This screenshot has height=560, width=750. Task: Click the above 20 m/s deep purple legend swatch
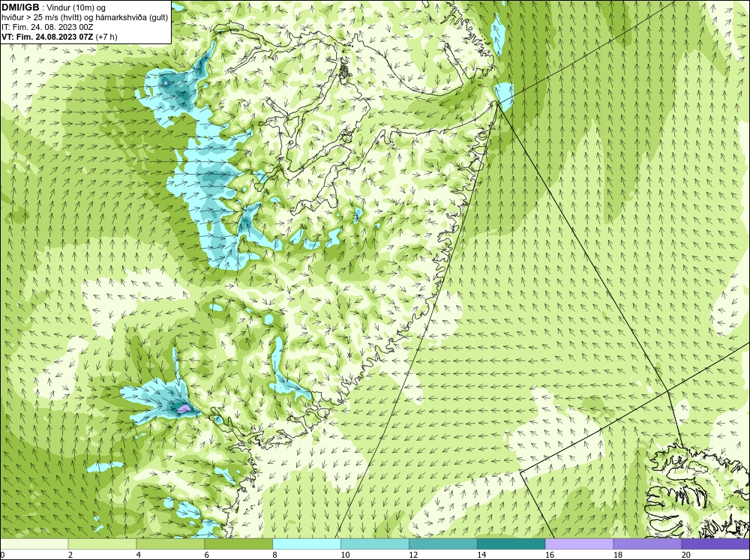715,544
